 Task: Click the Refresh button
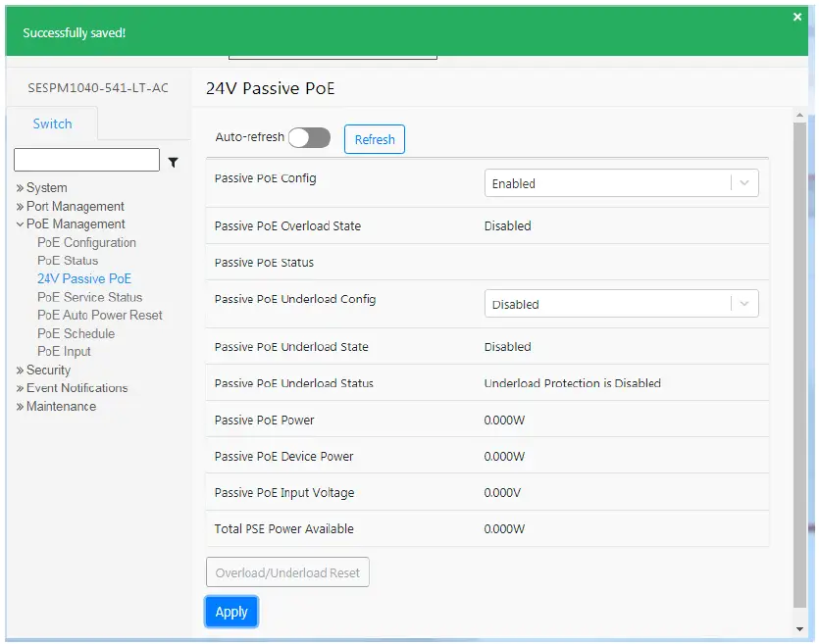coord(374,139)
